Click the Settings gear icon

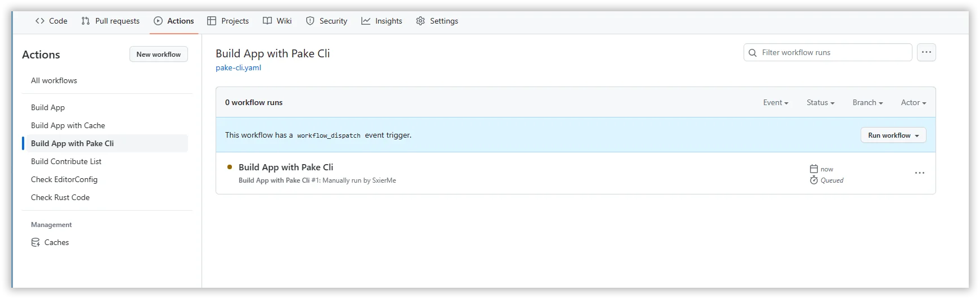(420, 21)
